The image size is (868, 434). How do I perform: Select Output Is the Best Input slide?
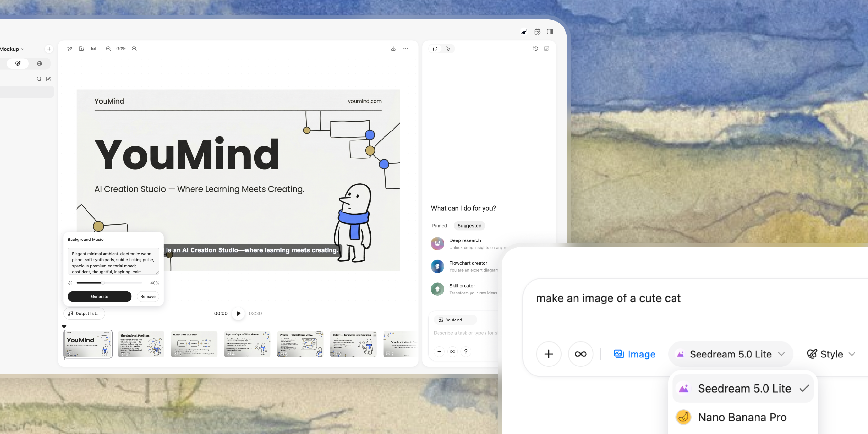pos(194,344)
